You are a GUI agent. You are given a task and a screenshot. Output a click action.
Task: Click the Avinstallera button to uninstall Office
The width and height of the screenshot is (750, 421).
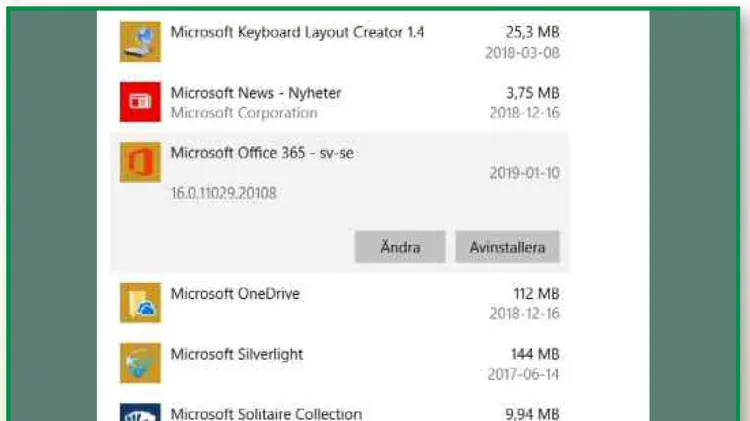507,247
